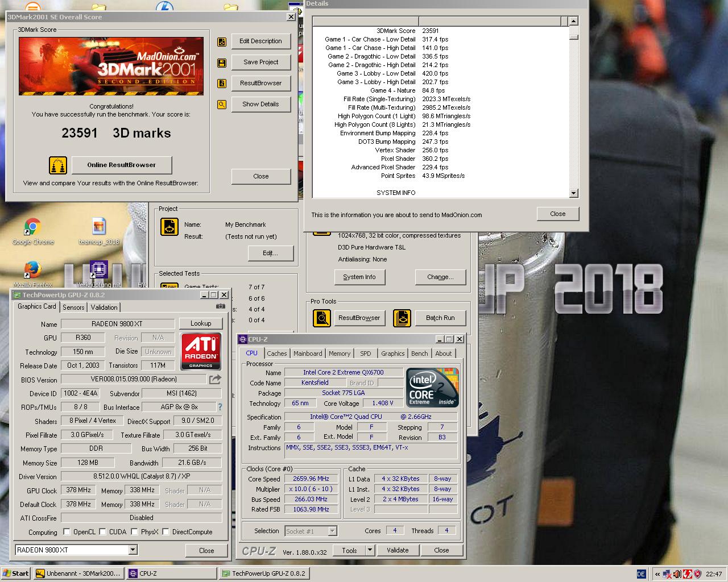Select the GPU-Z Graphics Card tab
This screenshot has height=582, width=728.
37,306
